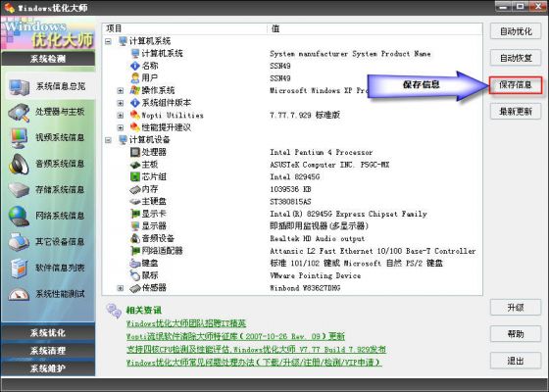The height and width of the screenshot is (392, 549).
Task: Click the 显示卡 card icon
Action: pyautogui.click(x=135, y=214)
